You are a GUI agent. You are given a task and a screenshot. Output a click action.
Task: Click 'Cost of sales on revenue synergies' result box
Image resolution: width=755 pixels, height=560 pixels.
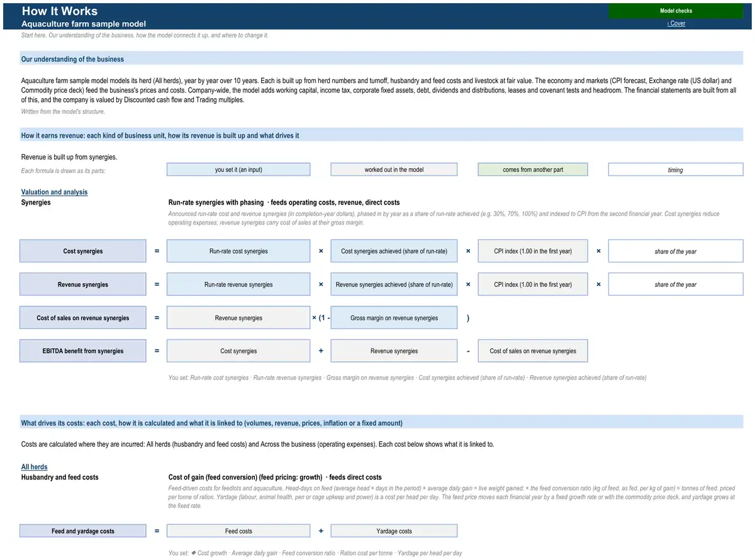point(83,318)
